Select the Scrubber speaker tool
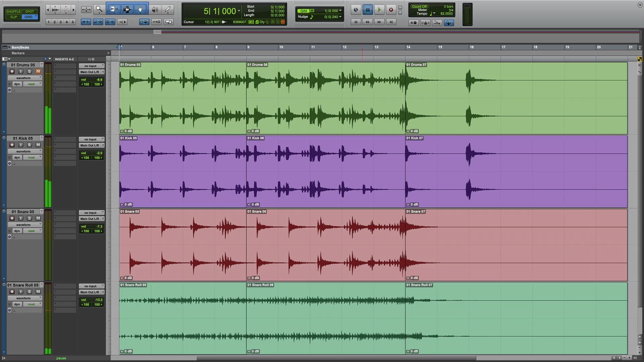This screenshot has height=362, width=644. pos(155,9)
